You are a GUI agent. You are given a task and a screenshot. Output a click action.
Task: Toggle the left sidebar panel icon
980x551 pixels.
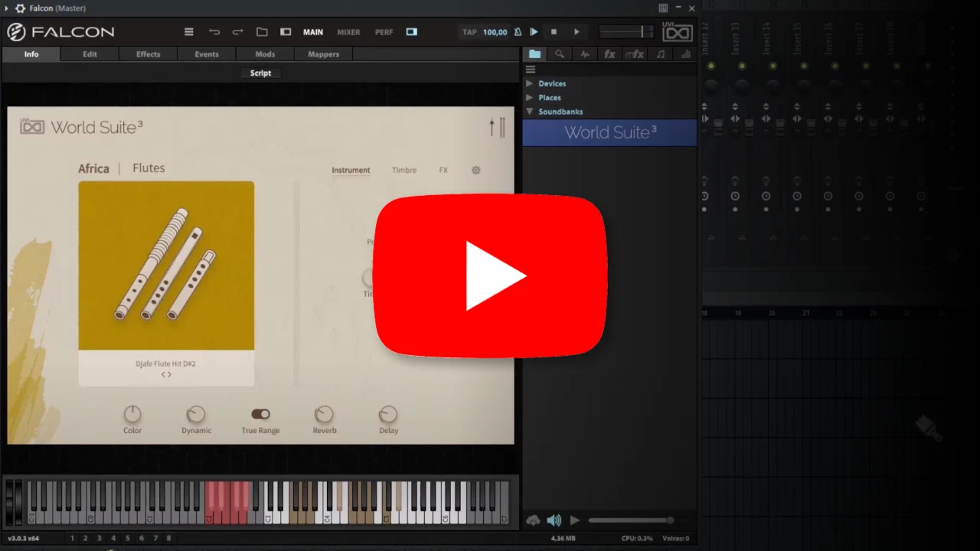click(286, 32)
